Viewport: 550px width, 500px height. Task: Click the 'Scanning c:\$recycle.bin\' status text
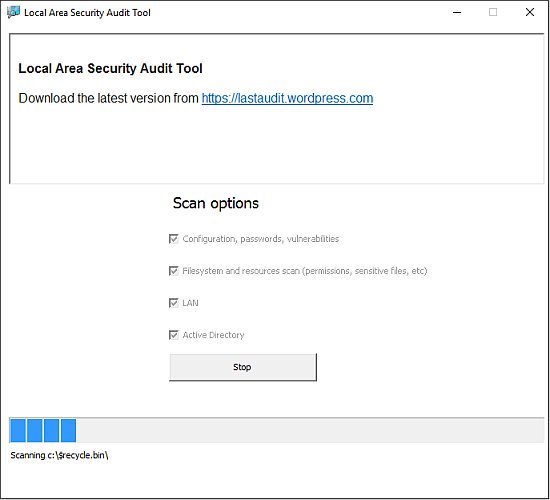59,455
